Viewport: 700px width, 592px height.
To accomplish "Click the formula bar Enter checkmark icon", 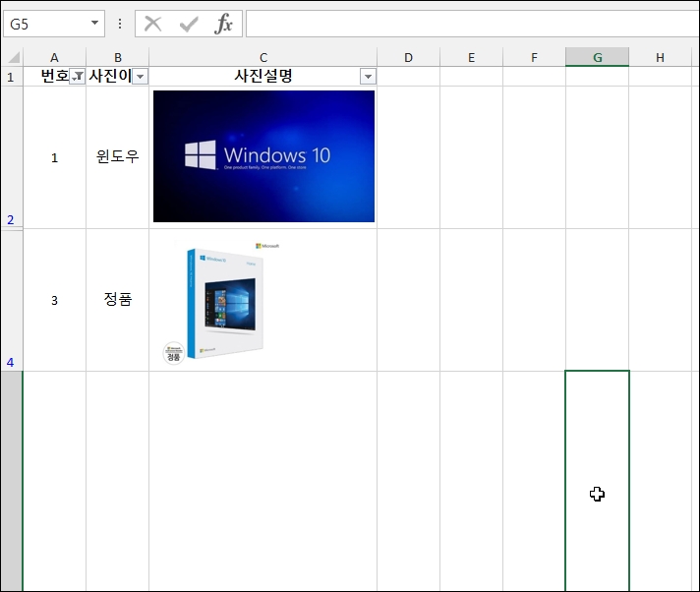I will pos(189,25).
